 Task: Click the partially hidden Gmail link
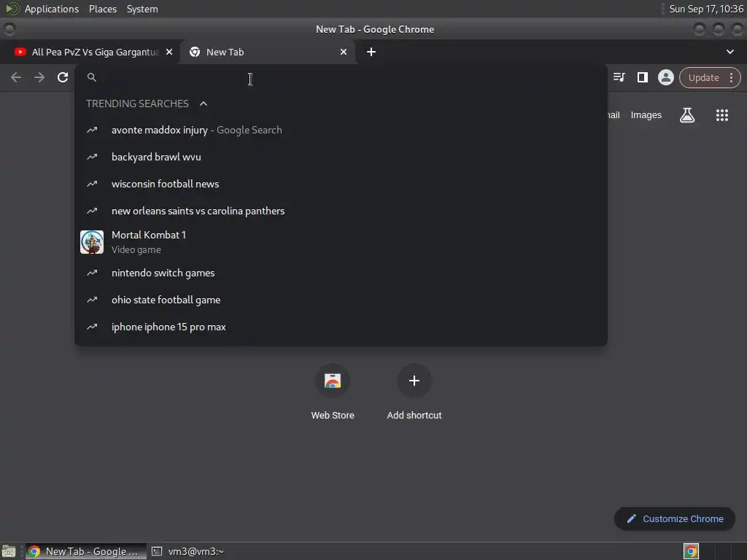(x=614, y=114)
